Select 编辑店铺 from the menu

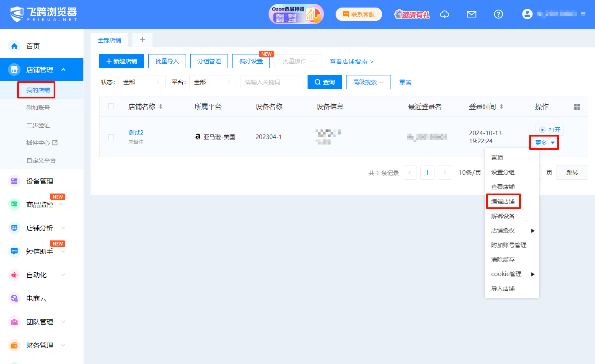[x=503, y=201]
